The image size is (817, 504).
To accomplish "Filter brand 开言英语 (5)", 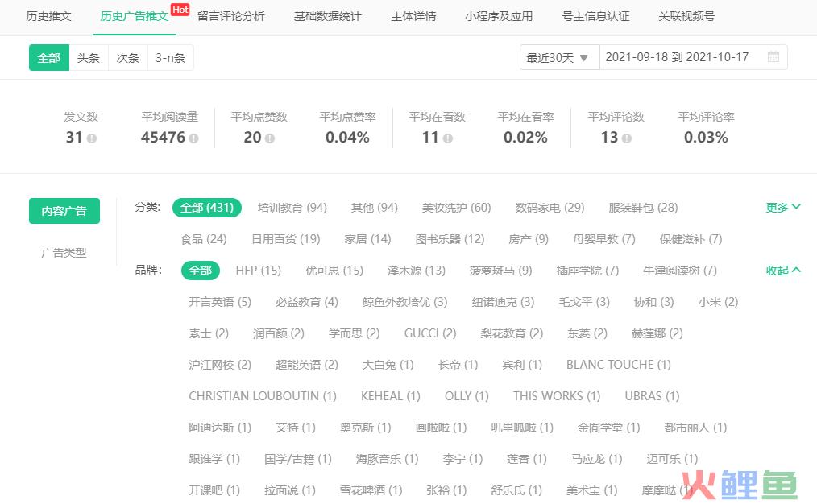I will click(220, 302).
